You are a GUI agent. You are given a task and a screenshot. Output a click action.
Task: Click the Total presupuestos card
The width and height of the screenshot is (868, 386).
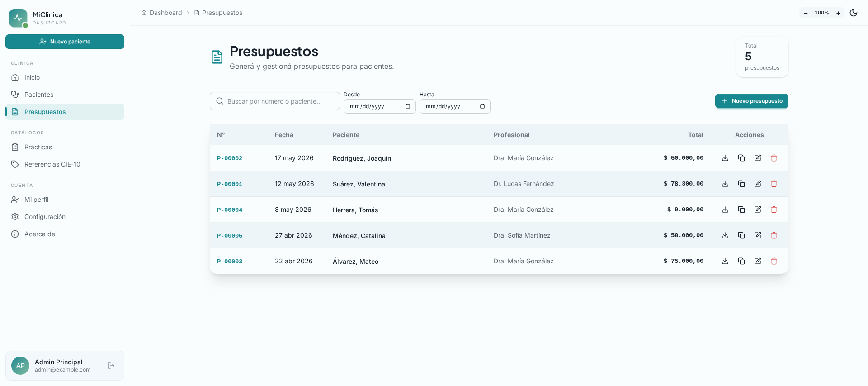pos(762,57)
